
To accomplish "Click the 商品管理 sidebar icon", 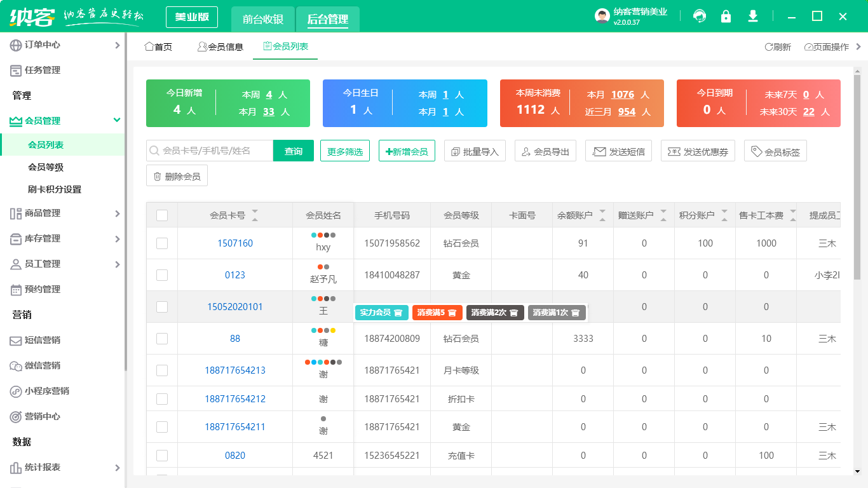I will (x=16, y=213).
